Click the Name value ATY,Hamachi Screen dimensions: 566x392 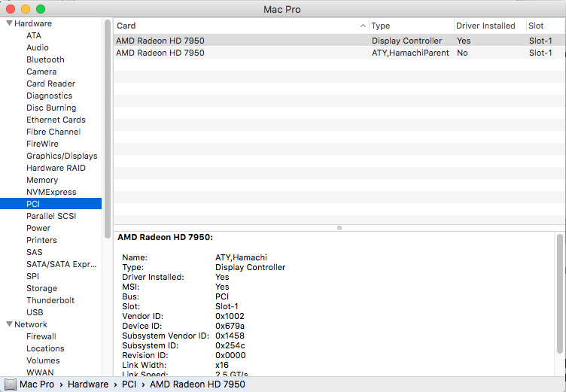(241, 257)
